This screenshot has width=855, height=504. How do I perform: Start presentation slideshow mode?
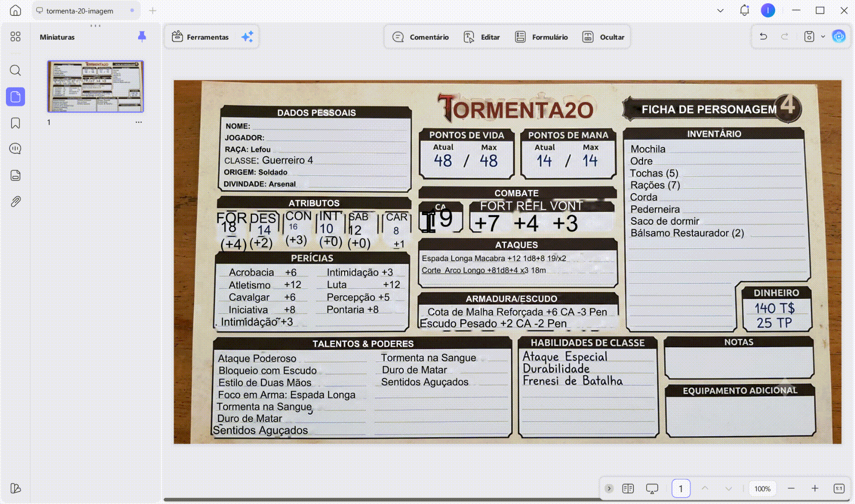[x=652, y=489]
